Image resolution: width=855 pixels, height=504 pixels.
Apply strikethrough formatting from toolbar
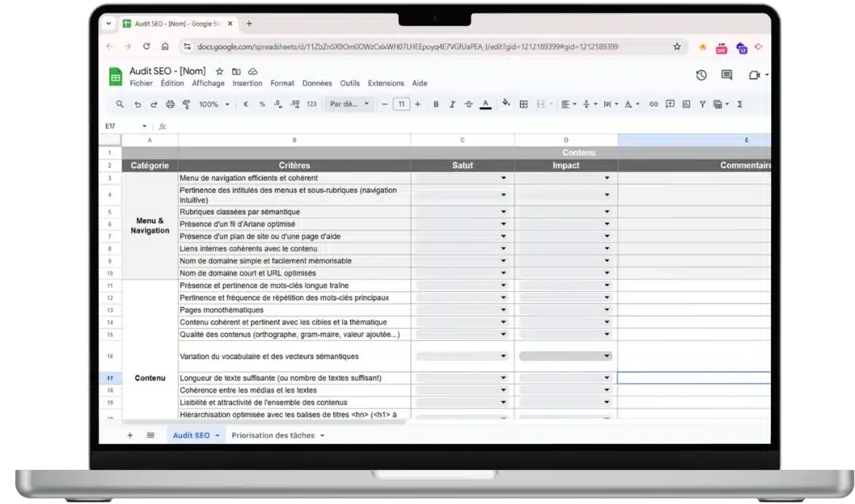[x=469, y=104]
